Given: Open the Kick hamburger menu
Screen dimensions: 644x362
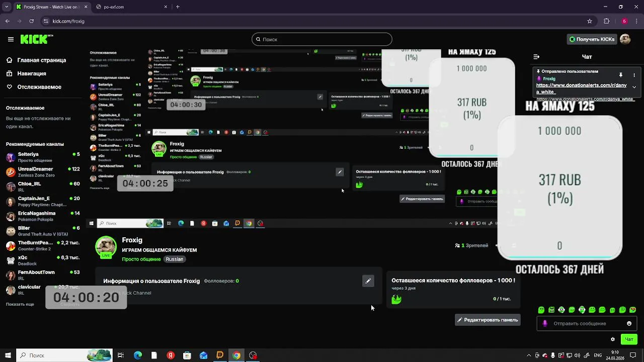Looking at the screenshot, I should pyautogui.click(x=11, y=39).
